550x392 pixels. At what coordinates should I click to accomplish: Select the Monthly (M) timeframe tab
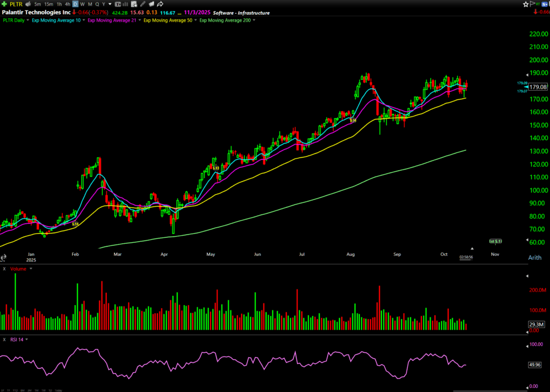click(89, 4)
